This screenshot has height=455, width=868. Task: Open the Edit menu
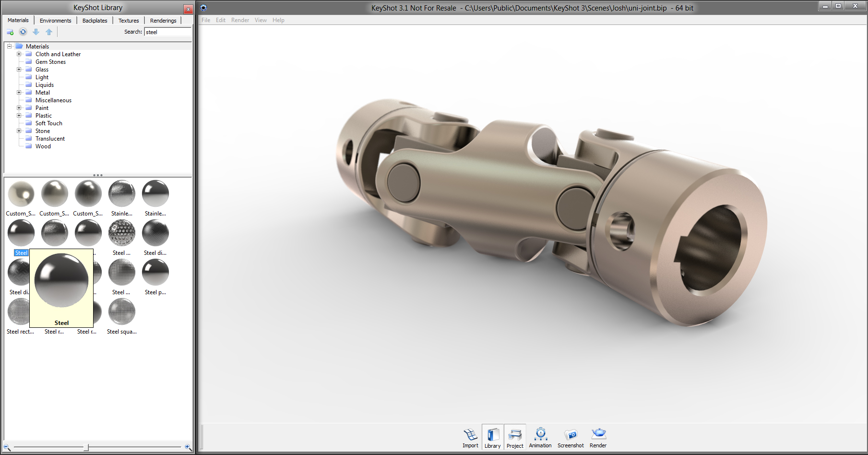point(220,20)
